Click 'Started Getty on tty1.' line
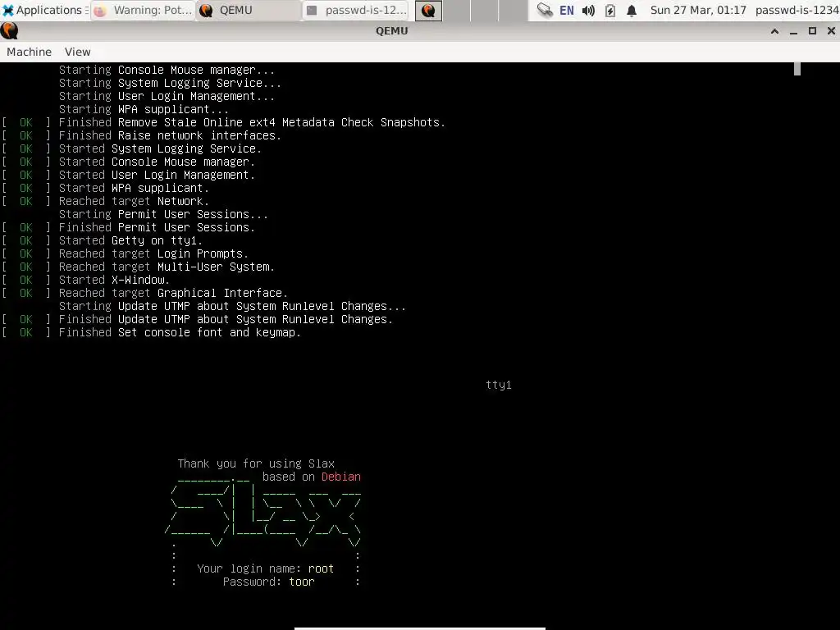Screen dimensions: 840x630 click(130, 240)
